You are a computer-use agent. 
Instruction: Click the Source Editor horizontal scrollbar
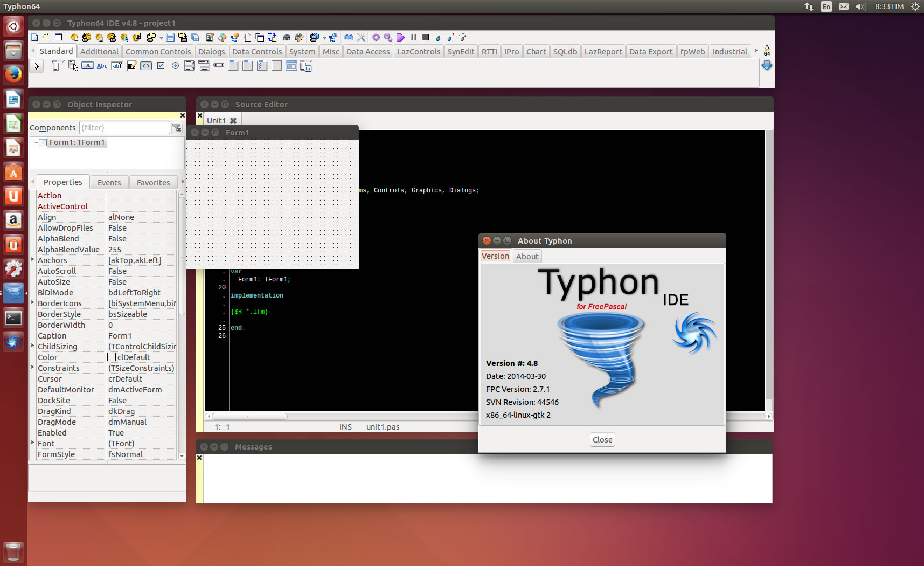(249, 416)
